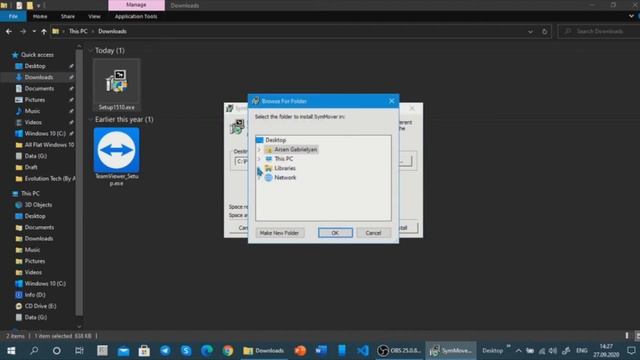The width and height of the screenshot is (640, 360).
Task: Collapse the Today group
Action: click(91, 51)
